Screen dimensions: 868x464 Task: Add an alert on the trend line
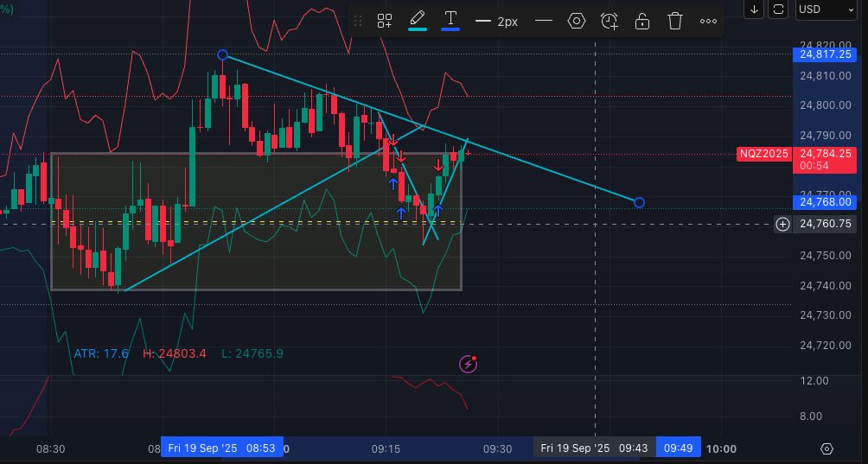[610, 22]
